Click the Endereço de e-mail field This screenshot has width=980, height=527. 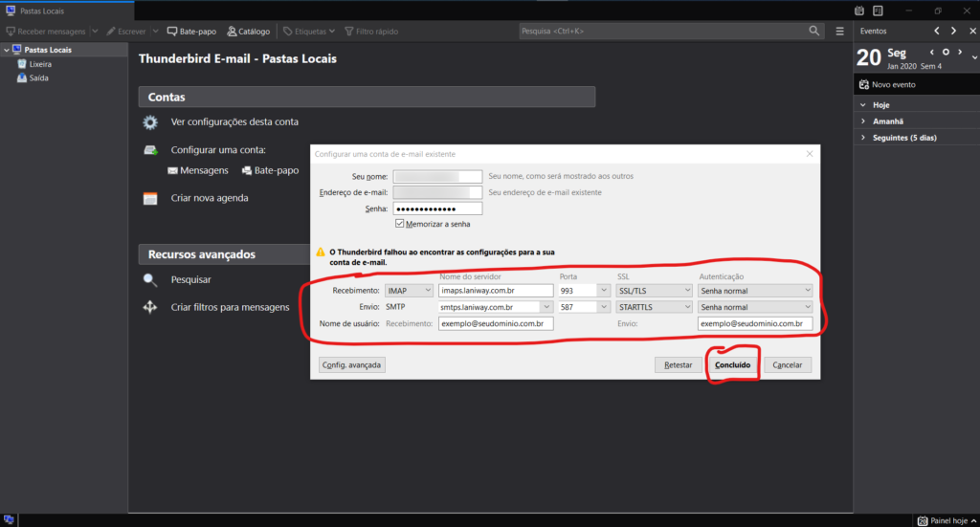point(437,192)
